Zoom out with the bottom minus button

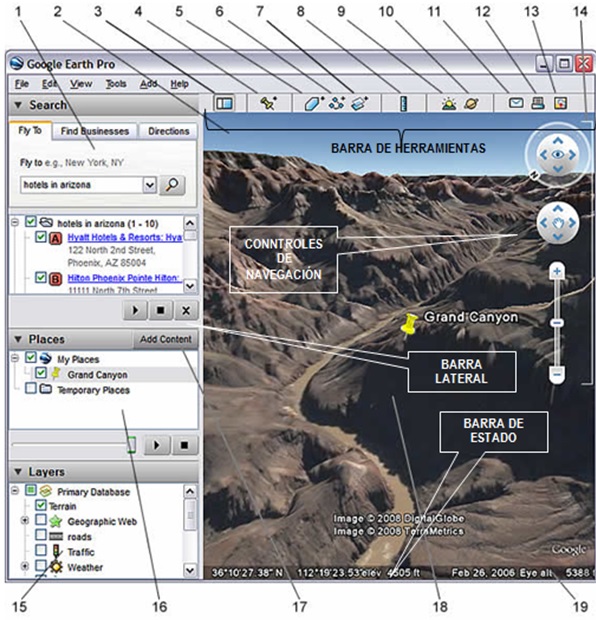pyautogui.click(x=557, y=374)
